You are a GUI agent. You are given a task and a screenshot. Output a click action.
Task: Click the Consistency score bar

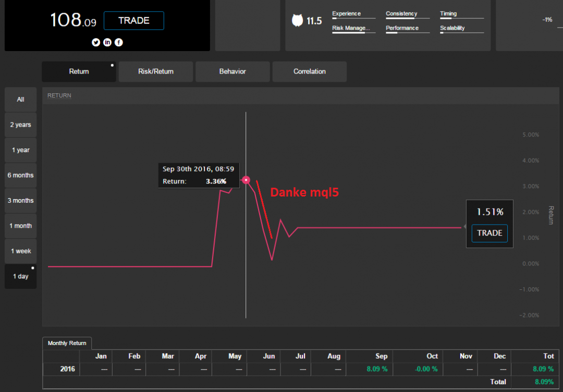click(x=407, y=18)
